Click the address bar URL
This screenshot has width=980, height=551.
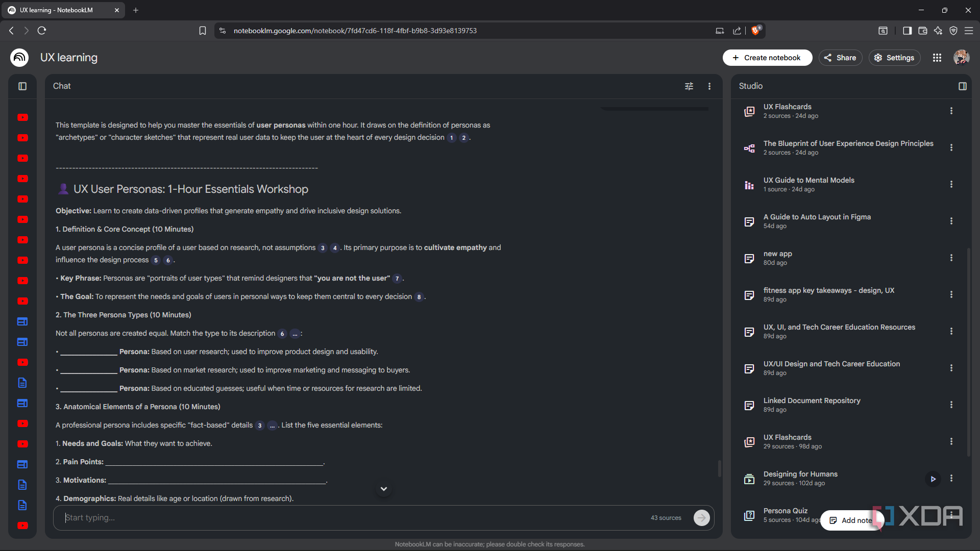(x=355, y=31)
